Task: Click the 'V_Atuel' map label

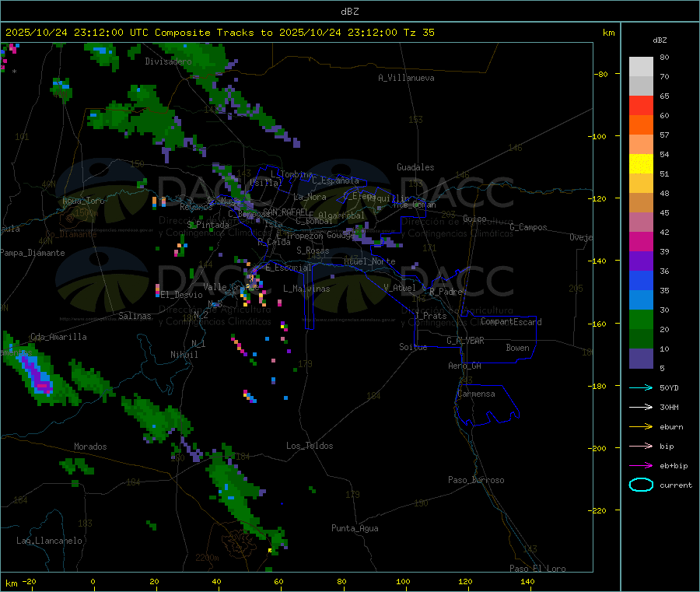Action: tap(400, 288)
